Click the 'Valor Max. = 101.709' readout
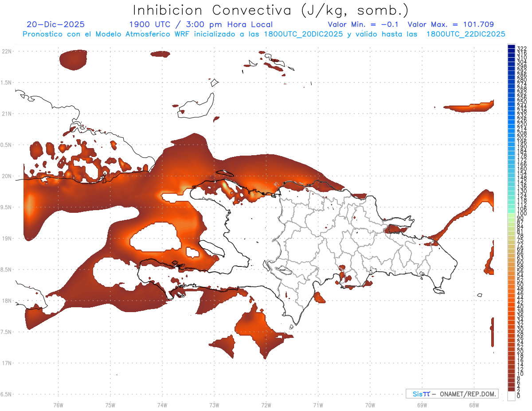The image size is (532, 411). (451, 24)
